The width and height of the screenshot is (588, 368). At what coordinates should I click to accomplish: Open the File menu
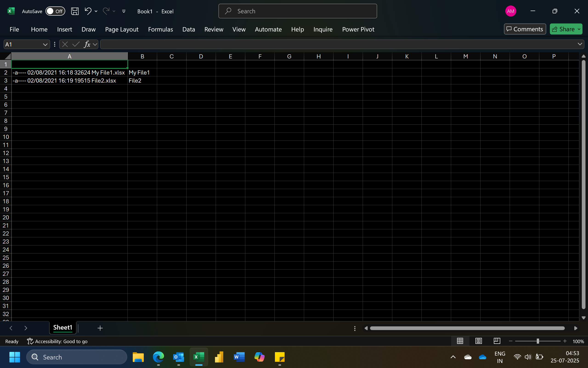point(14,29)
